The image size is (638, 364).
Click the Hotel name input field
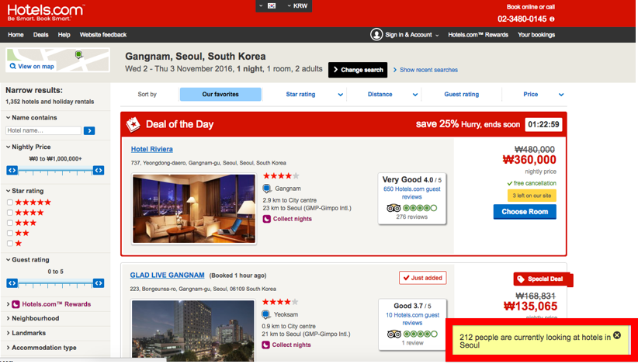[43, 130]
